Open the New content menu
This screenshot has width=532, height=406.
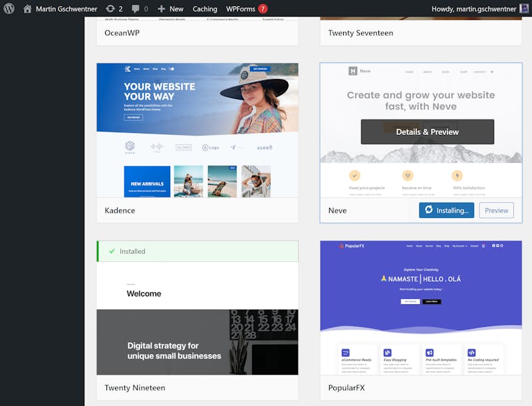click(x=171, y=9)
